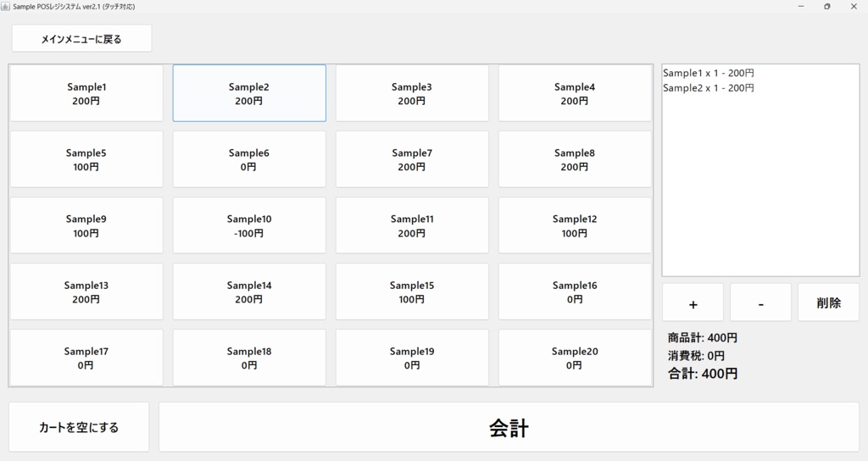Select Sample20 in the product grid
This screenshot has height=461, width=868.
pyautogui.click(x=575, y=358)
